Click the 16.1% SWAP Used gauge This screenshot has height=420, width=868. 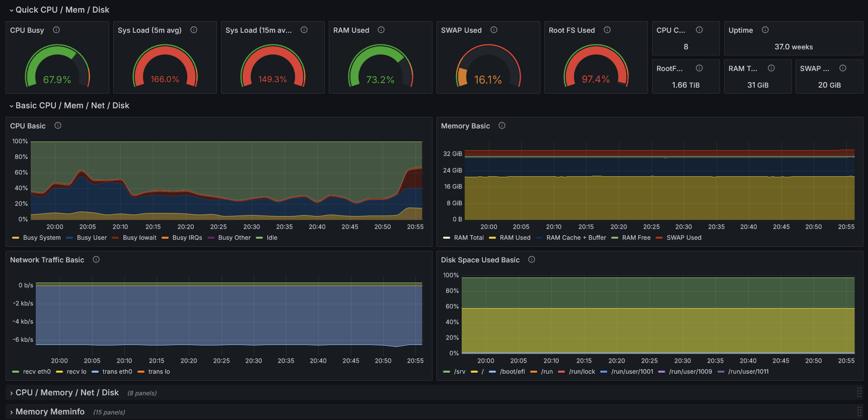click(x=488, y=66)
